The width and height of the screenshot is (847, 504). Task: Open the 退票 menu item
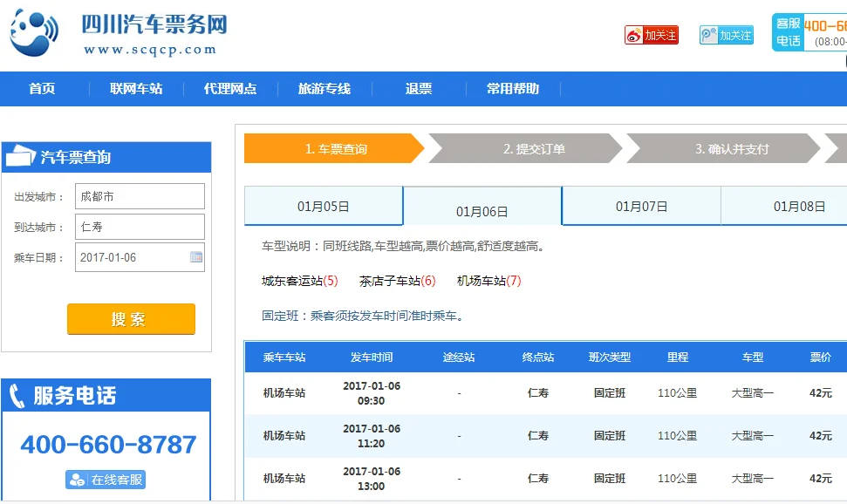(420, 88)
